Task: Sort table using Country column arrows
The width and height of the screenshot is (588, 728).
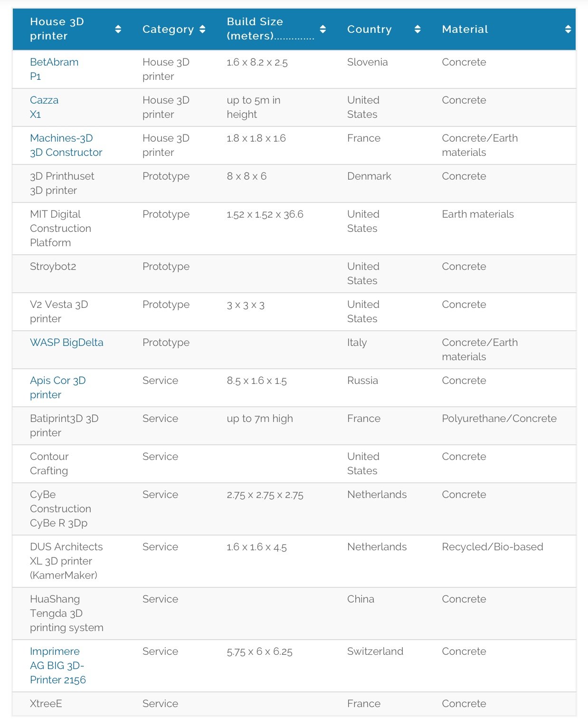Action: coord(417,29)
